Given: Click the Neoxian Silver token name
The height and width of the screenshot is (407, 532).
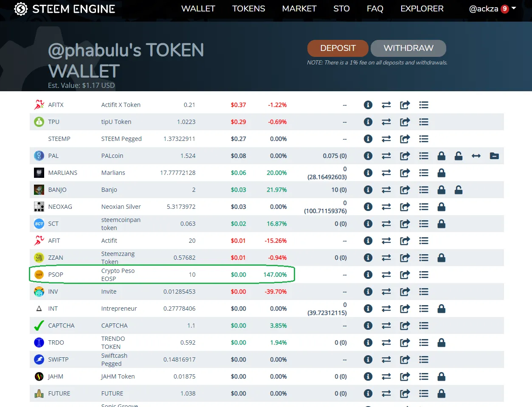Looking at the screenshot, I should (x=121, y=207).
